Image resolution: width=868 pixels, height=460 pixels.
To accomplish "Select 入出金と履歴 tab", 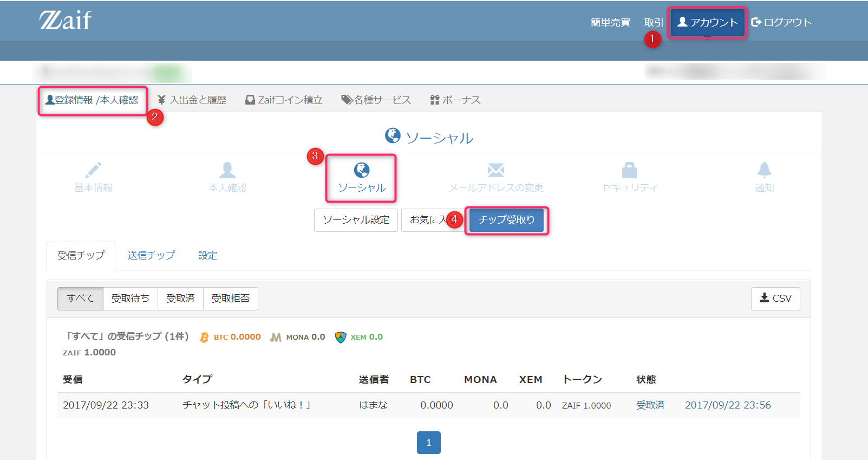I will click(x=192, y=100).
